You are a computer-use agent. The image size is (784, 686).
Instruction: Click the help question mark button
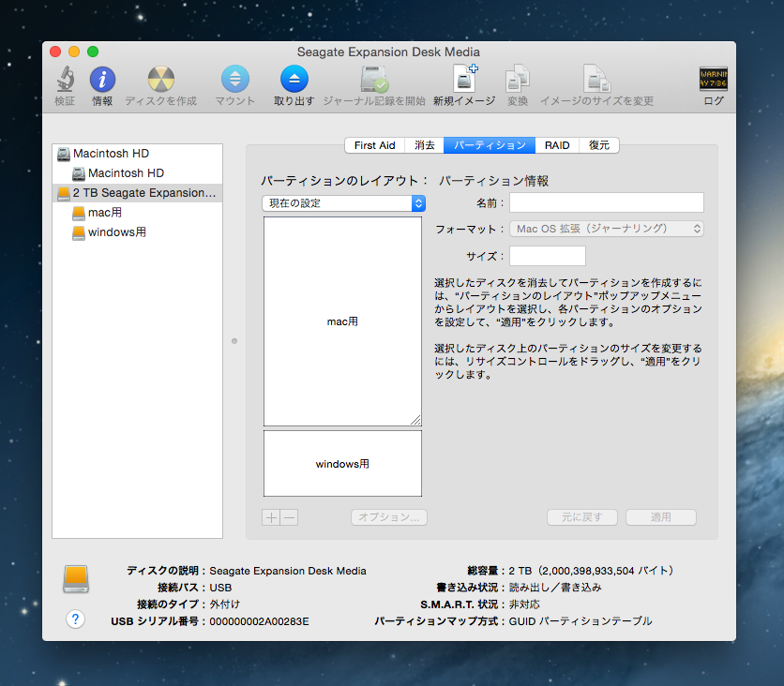(x=76, y=619)
